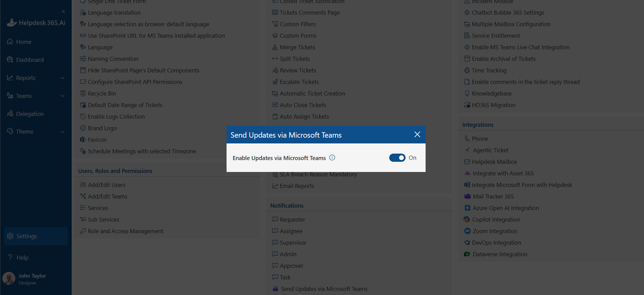Viewport: 644px width, 295px height.
Task: Click the Split Tickets icon
Action: coord(275,58)
